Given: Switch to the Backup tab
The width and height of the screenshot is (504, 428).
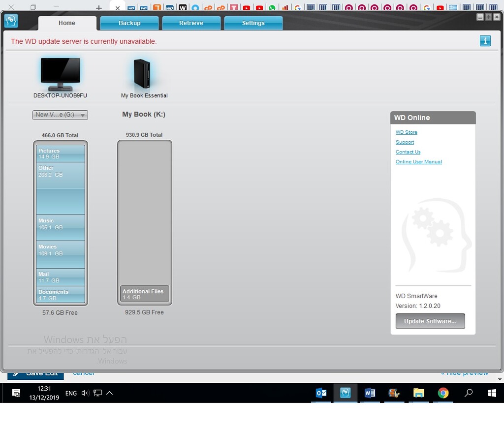Looking at the screenshot, I should pos(129,23).
